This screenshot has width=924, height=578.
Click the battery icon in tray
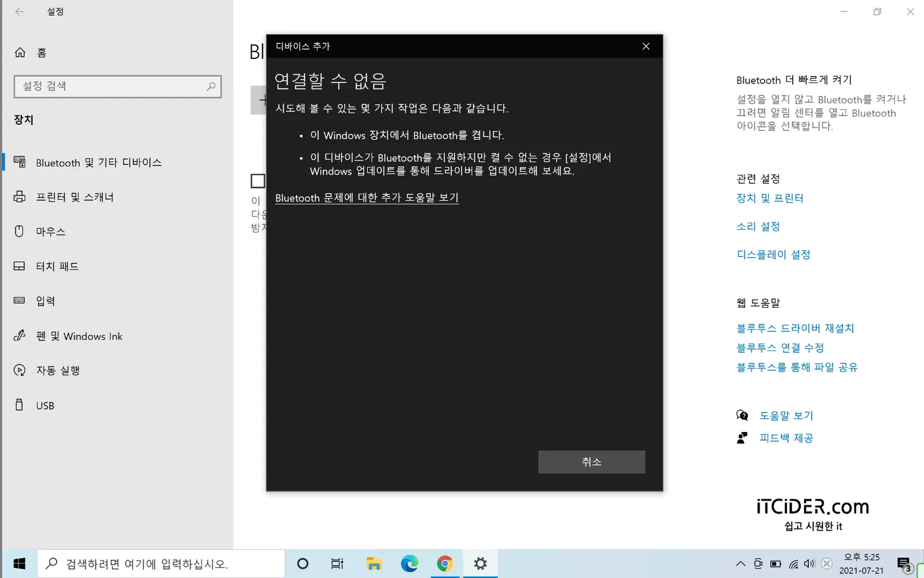776,564
